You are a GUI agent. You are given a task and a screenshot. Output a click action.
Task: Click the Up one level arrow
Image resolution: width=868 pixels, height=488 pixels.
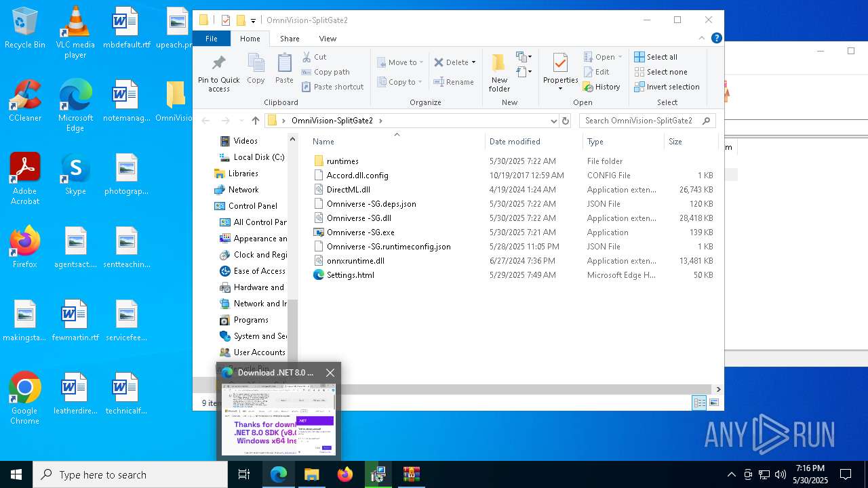pyautogui.click(x=255, y=121)
